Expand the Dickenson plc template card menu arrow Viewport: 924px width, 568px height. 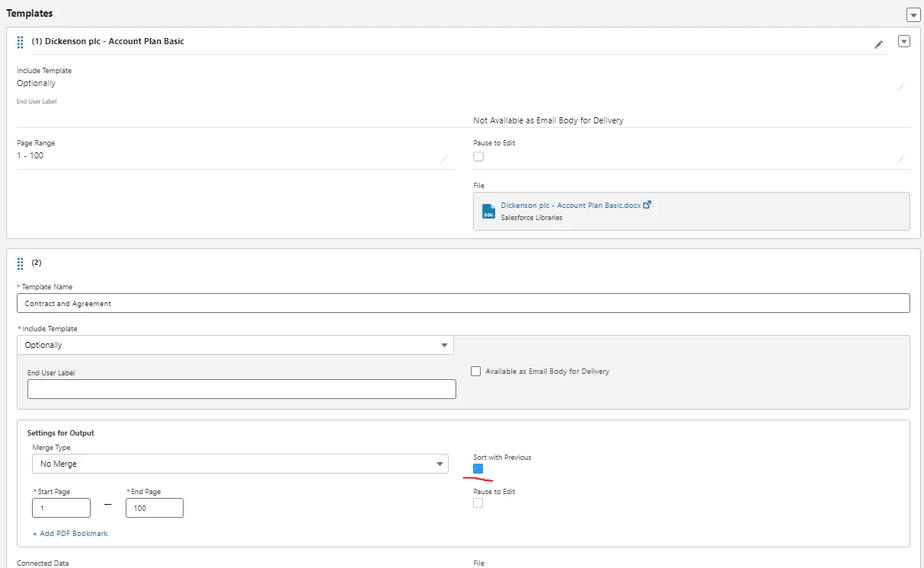pos(904,42)
